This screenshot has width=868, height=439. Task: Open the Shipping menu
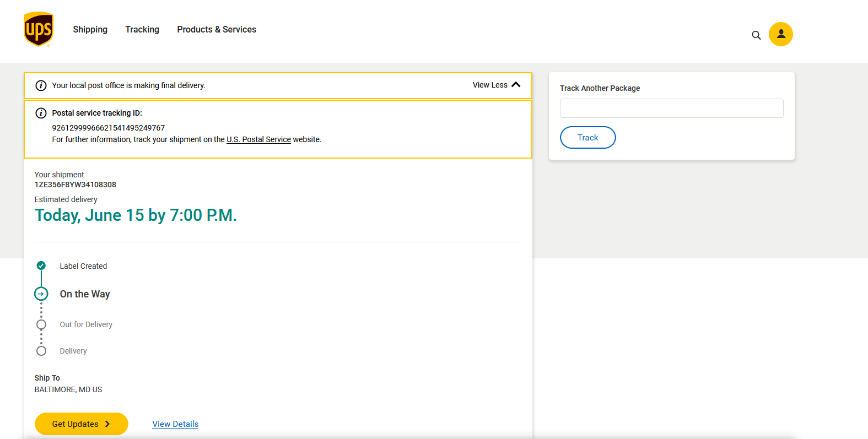[90, 30]
